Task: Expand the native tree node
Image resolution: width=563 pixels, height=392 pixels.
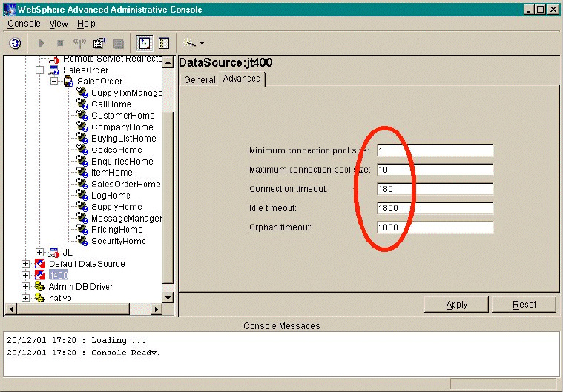Action: click(x=25, y=298)
